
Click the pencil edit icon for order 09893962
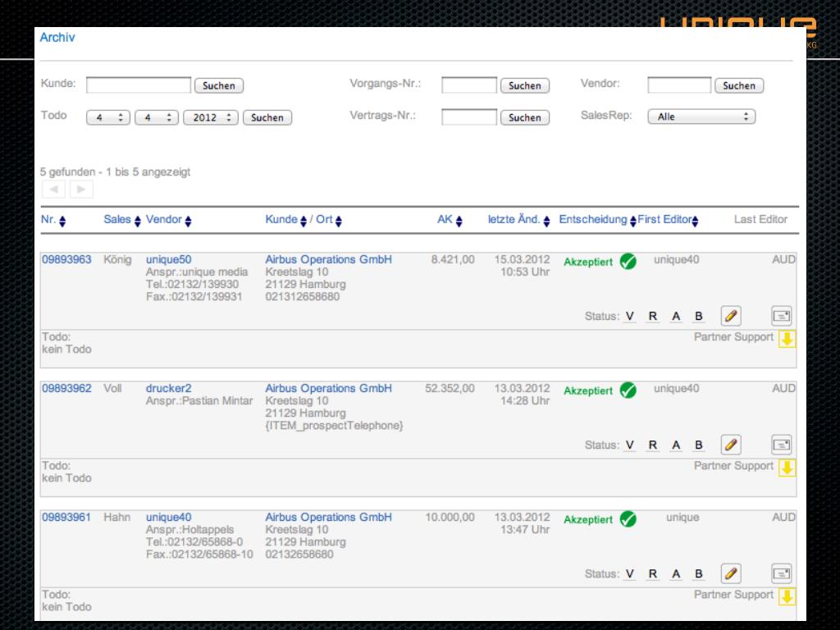[x=731, y=445]
